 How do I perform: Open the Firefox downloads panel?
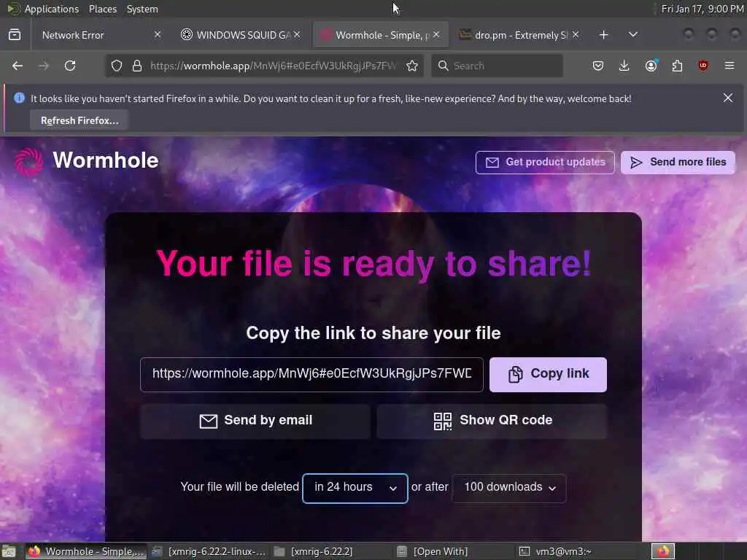click(624, 66)
